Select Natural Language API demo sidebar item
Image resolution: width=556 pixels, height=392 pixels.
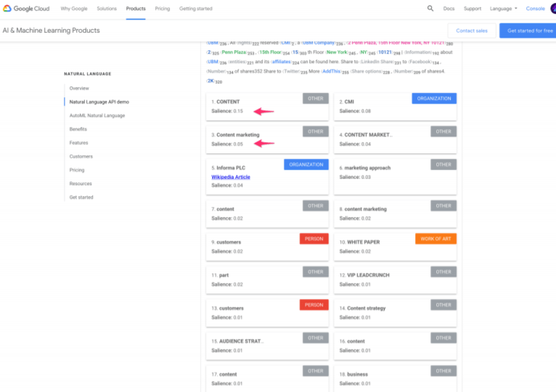pos(99,102)
